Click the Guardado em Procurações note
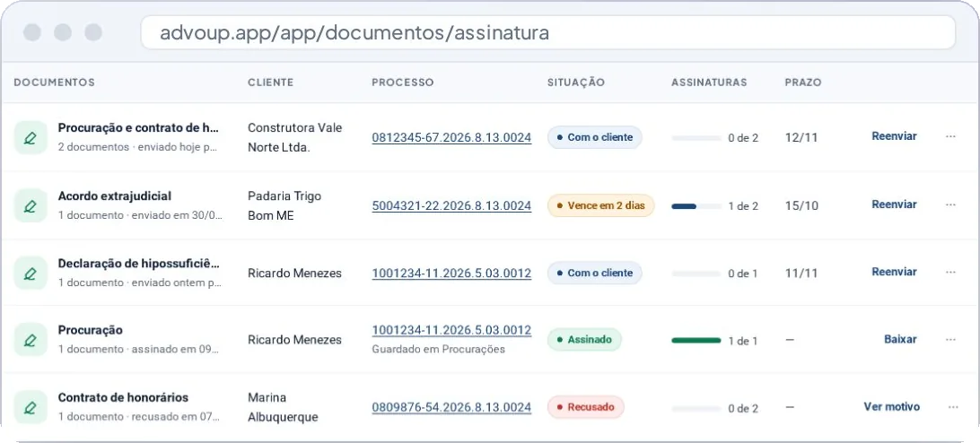 point(438,349)
